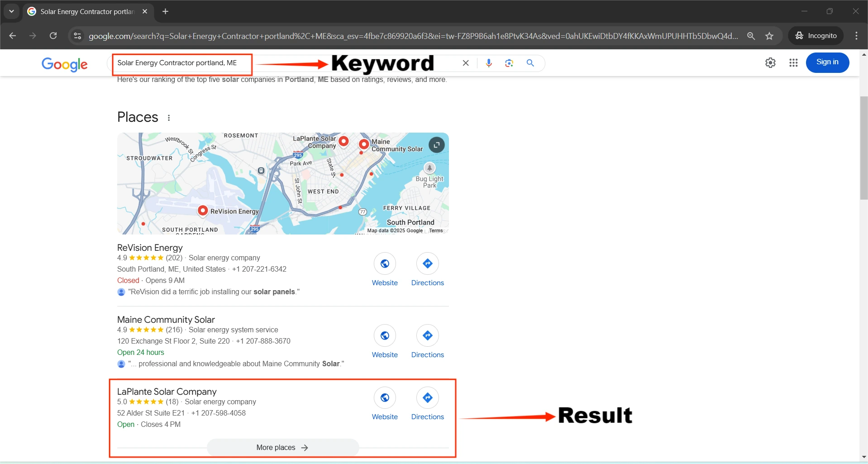Click the Sign in button
The width and height of the screenshot is (868, 464).
[x=827, y=62]
